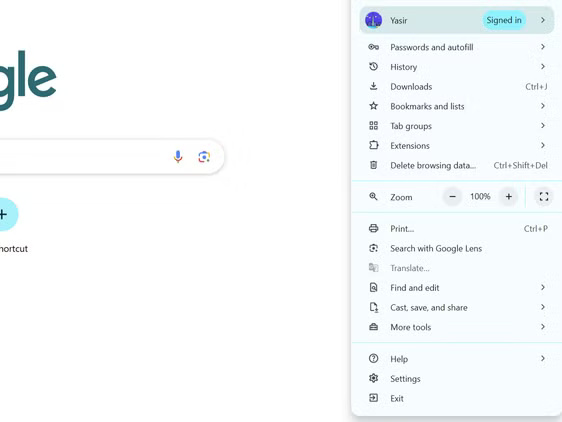
Task: Click the Downloads arrow icon
Action: pyautogui.click(x=373, y=86)
